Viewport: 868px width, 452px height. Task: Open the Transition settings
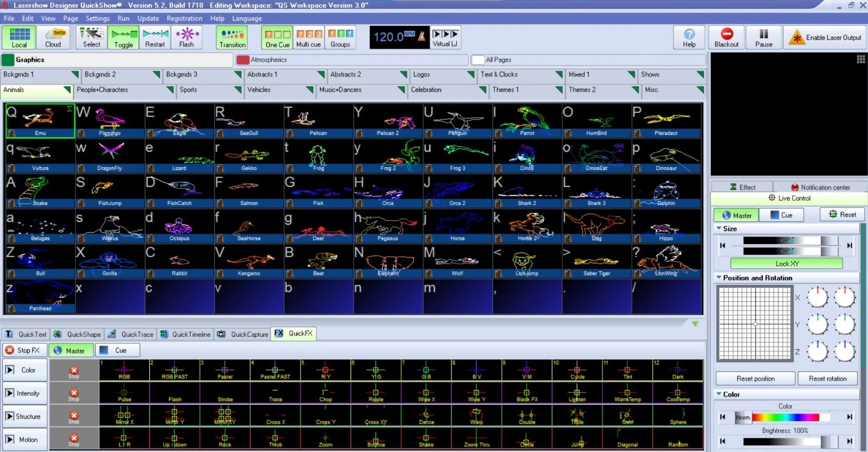232,37
